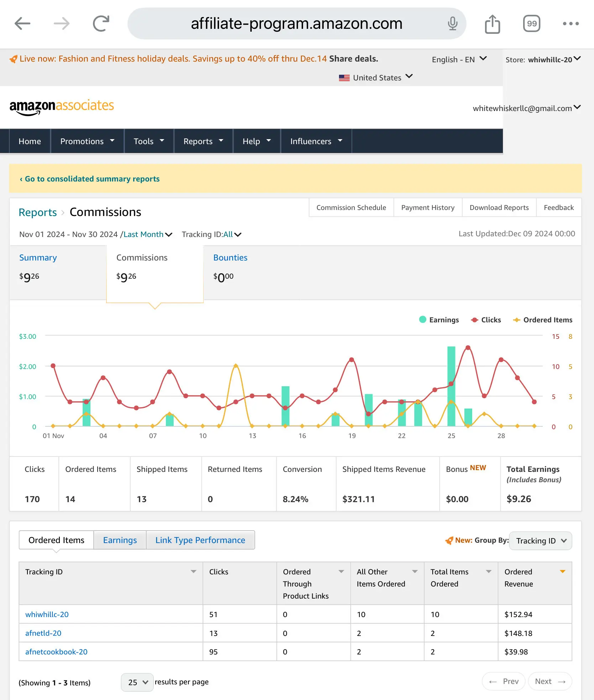Click the tallest earnings bar on Nov 25
Image resolution: width=594 pixels, height=700 pixels.
point(451,386)
